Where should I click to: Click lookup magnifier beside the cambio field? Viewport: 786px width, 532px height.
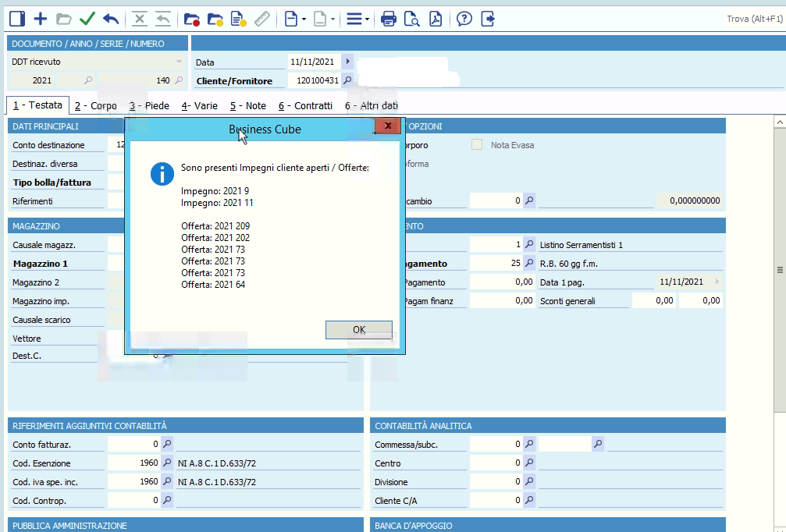pyautogui.click(x=529, y=200)
